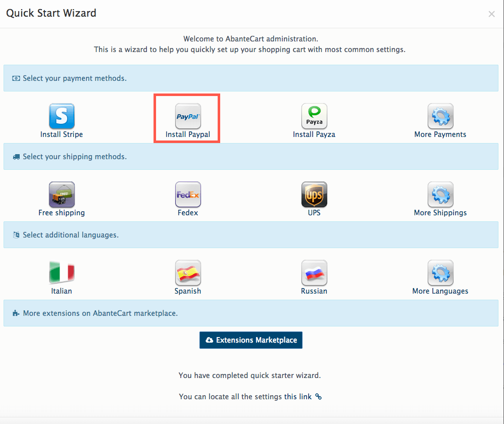Click 'Select additional languages.' heading
Viewport: 504px width, 424px height.
(71, 235)
